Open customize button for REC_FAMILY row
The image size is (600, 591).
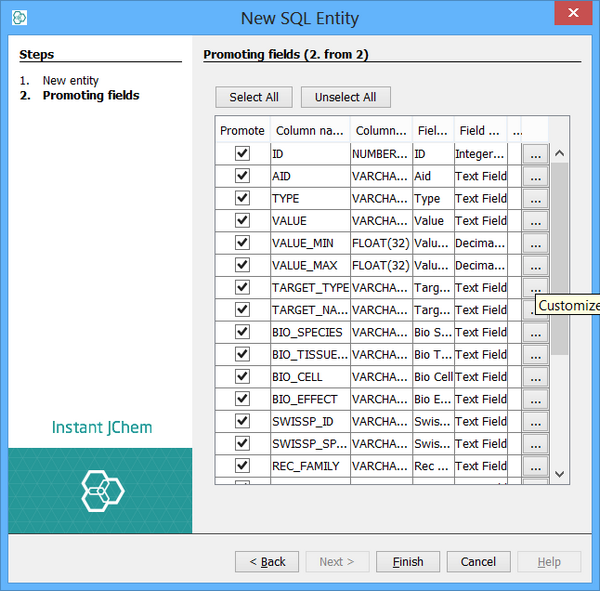pyautogui.click(x=535, y=466)
